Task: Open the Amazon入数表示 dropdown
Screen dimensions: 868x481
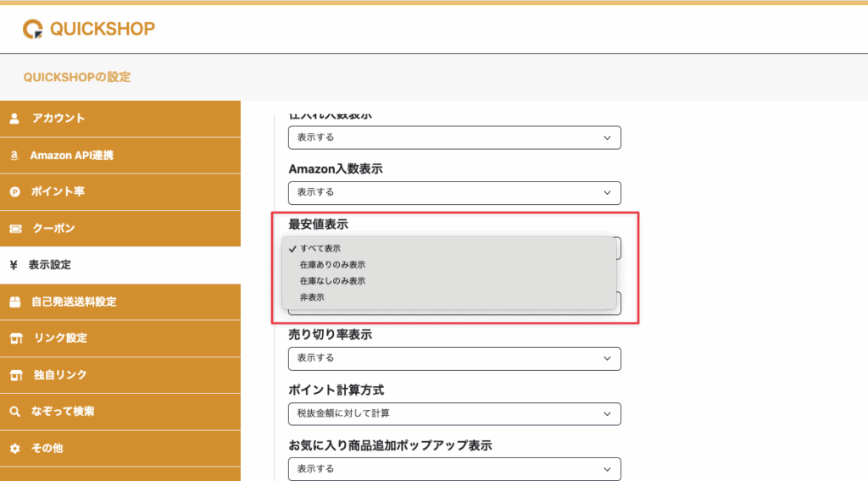Action: 454,192
